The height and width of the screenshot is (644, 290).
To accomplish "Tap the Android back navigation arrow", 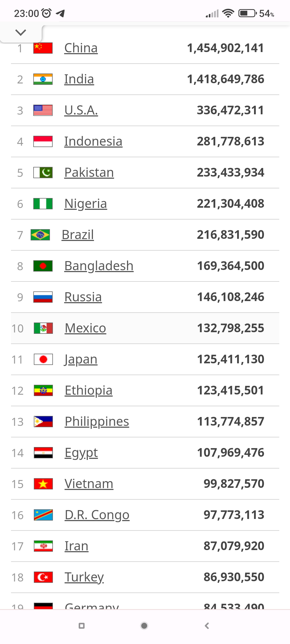I will [207, 626].
